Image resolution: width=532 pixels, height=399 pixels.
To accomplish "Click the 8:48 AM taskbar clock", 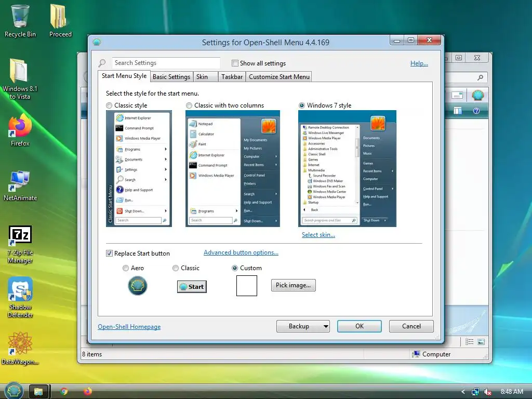I will tap(512, 392).
